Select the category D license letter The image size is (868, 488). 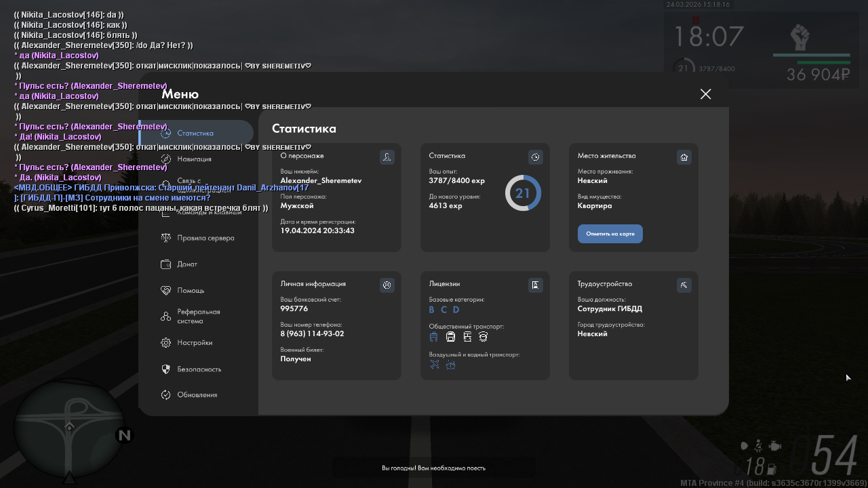[456, 310]
